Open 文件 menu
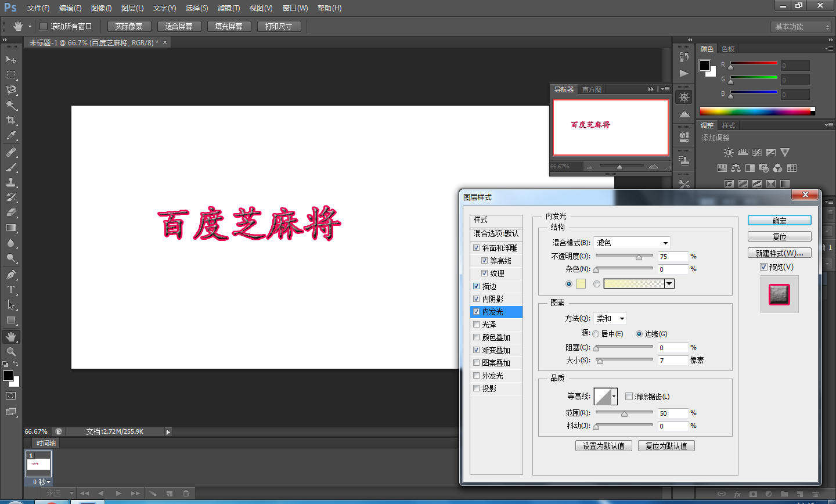 click(x=38, y=8)
